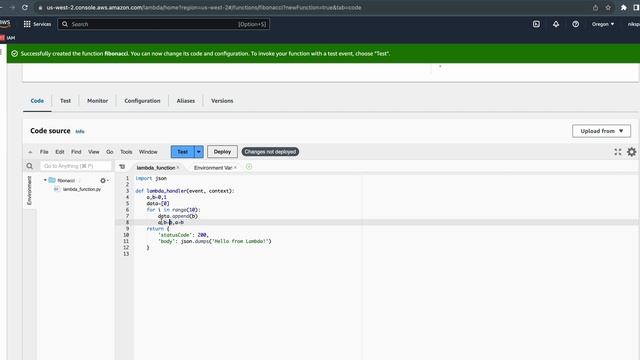Open AWS CloudShell icon
This screenshot has width=640, height=360.
536,24
